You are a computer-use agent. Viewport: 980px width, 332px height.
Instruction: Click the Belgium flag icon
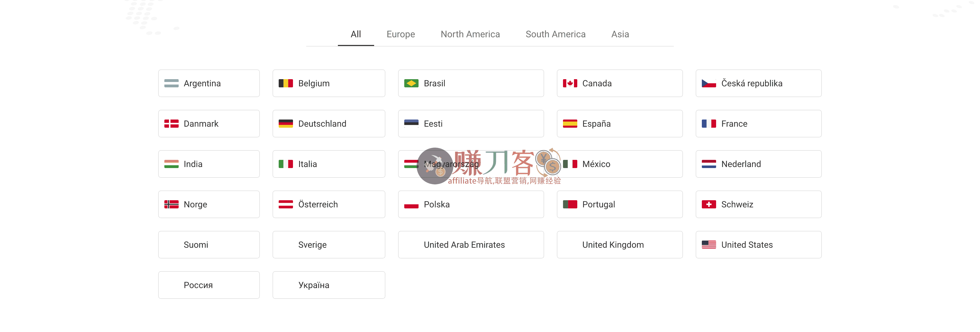286,83
